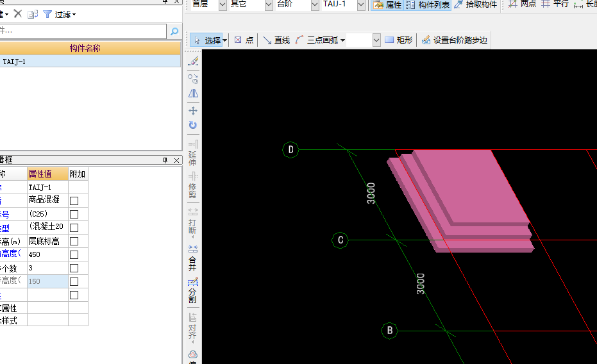Toggle the 层底标高 row 附加 checkbox
Image resolution: width=597 pixels, height=364 pixels.
pyautogui.click(x=74, y=241)
